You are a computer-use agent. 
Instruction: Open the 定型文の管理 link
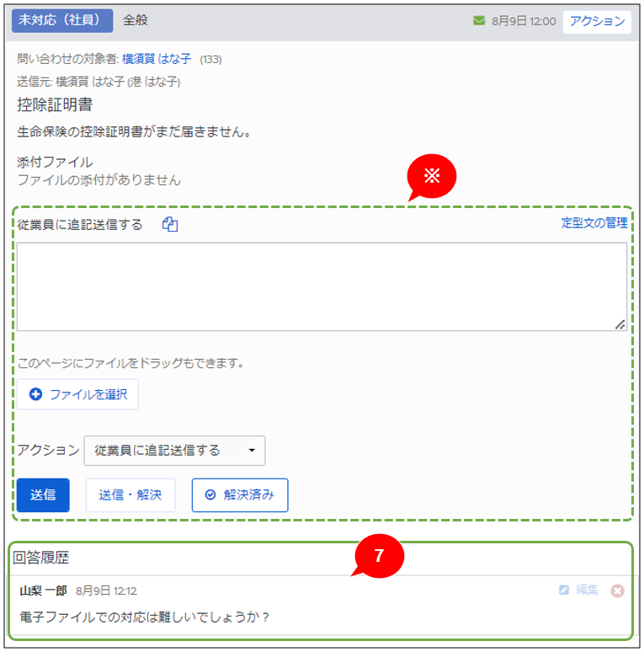(594, 223)
